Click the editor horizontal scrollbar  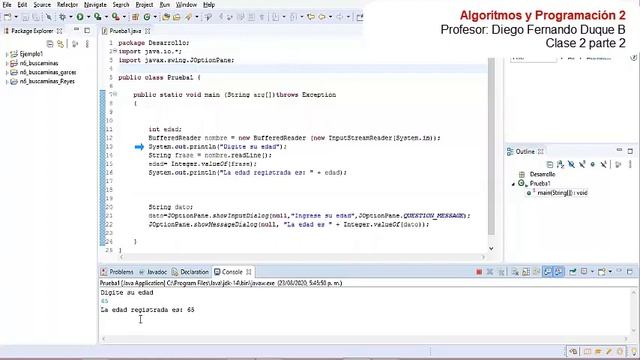302,257
